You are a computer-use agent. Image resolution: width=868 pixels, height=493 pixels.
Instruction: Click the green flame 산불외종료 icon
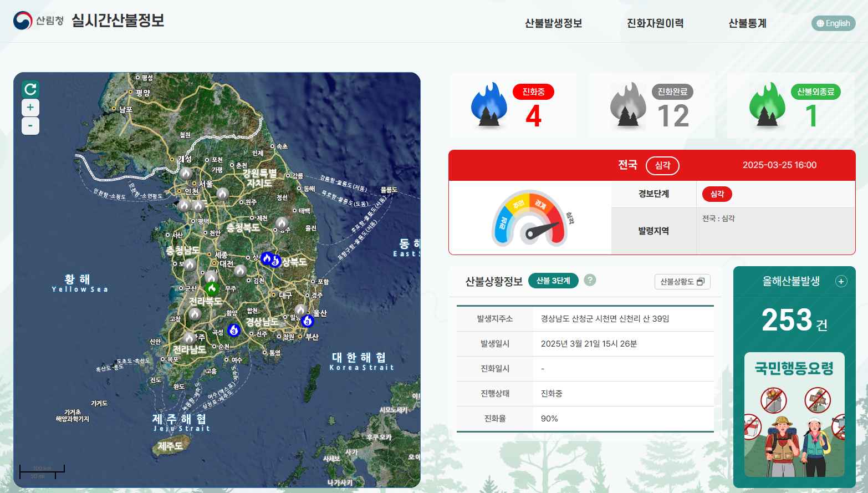(x=767, y=105)
